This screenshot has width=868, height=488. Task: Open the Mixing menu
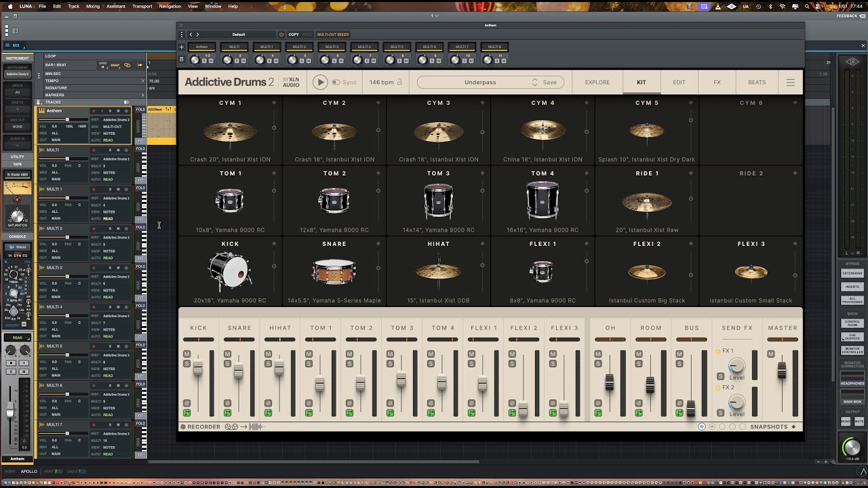[93, 6]
